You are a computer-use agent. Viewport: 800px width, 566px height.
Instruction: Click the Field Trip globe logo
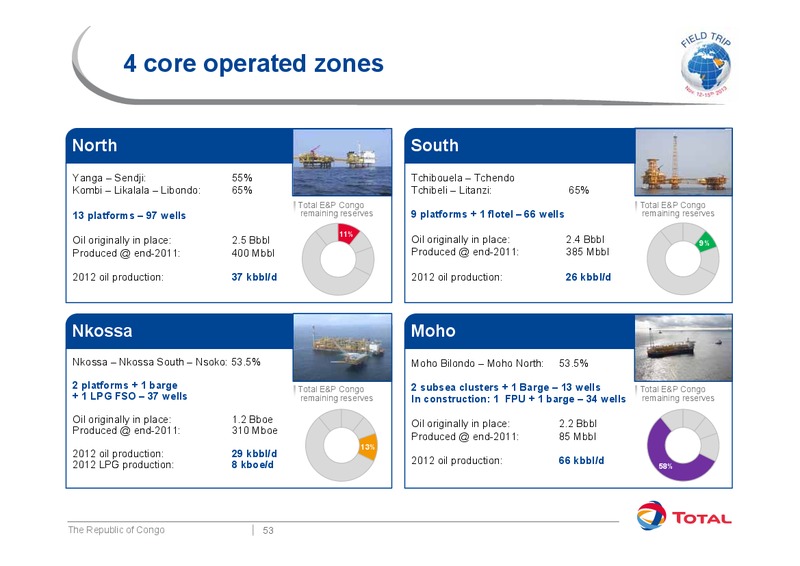706,64
